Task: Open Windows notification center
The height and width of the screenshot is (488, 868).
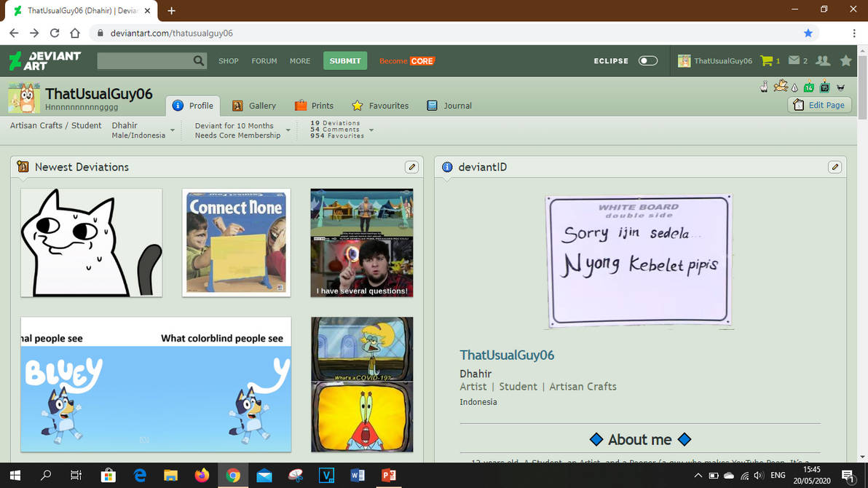Action: coord(848,476)
